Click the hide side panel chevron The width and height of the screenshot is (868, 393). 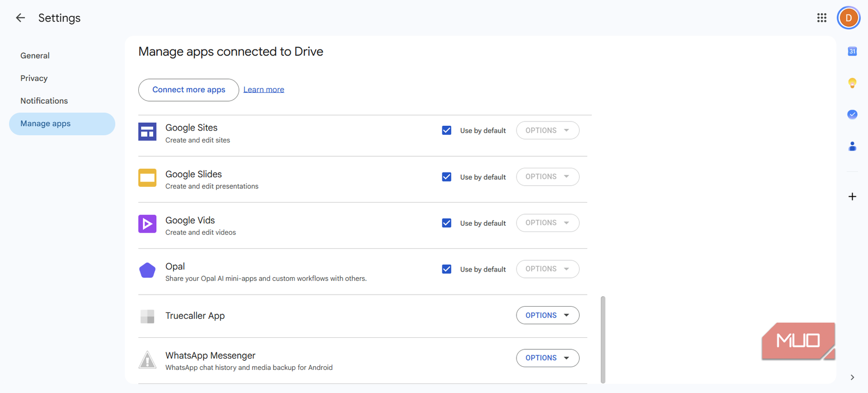(x=852, y=377)
